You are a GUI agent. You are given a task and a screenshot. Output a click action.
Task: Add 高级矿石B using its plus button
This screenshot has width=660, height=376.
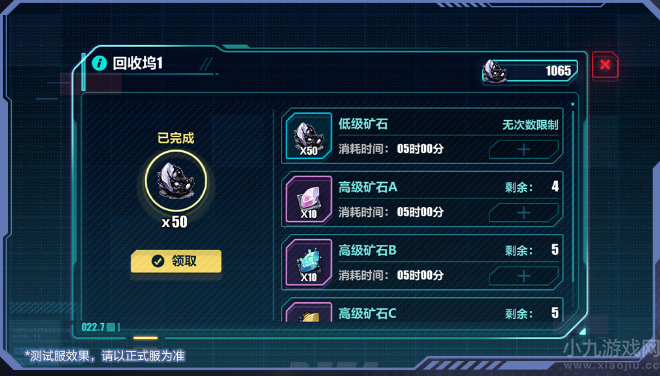pyautogui.click(x=524, y=276)
